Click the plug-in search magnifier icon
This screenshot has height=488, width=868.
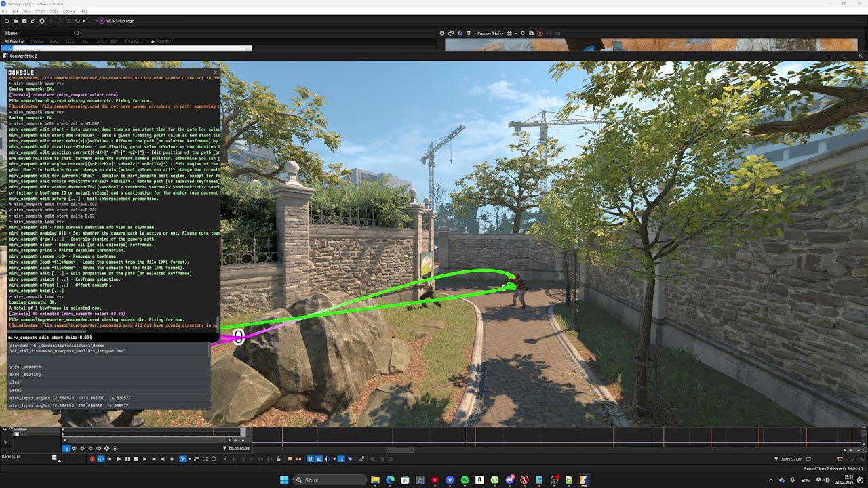(77, 33)
